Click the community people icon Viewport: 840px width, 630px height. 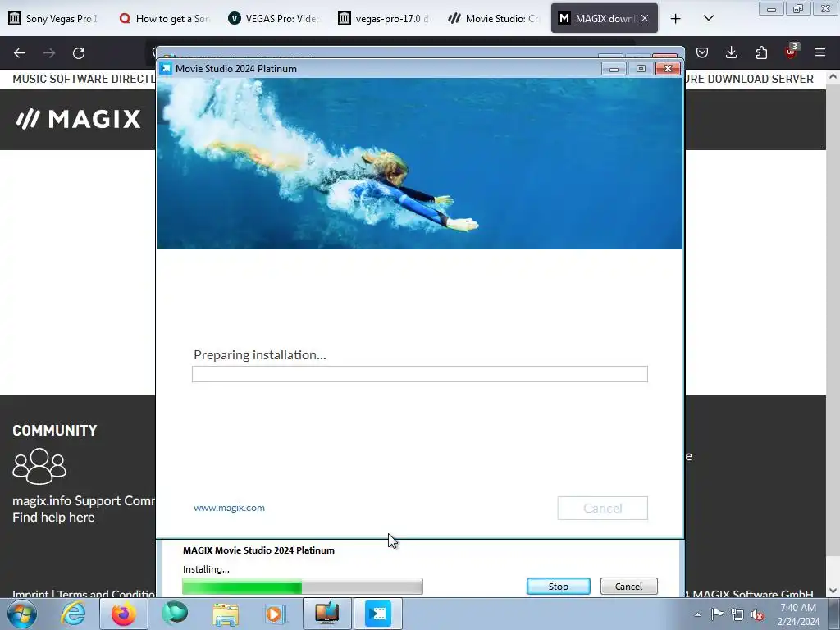pos(39,466)
